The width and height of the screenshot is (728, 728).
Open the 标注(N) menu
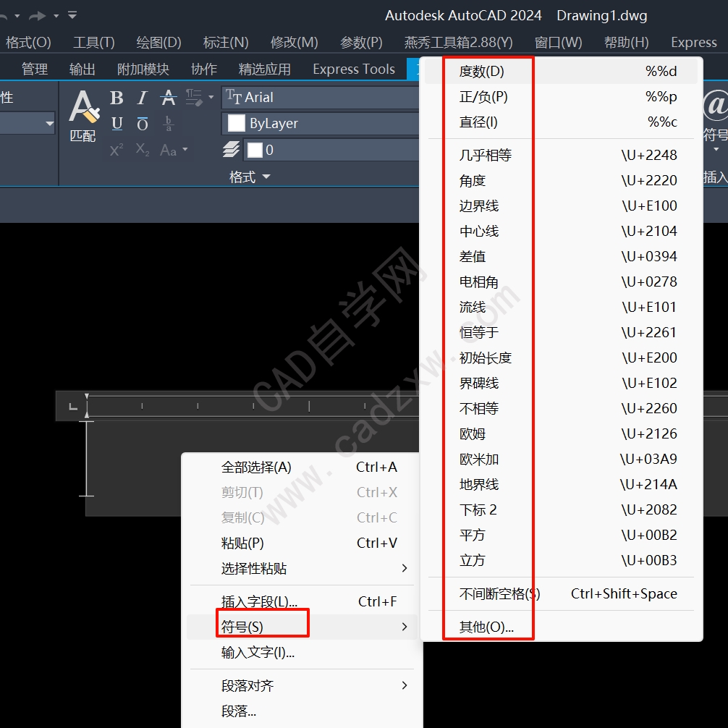click(x=226, y=42)
